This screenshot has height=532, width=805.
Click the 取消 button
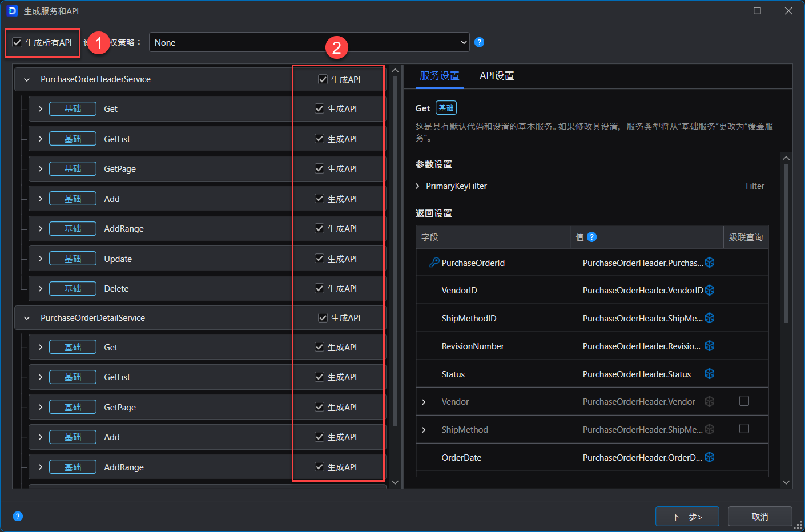760,517
